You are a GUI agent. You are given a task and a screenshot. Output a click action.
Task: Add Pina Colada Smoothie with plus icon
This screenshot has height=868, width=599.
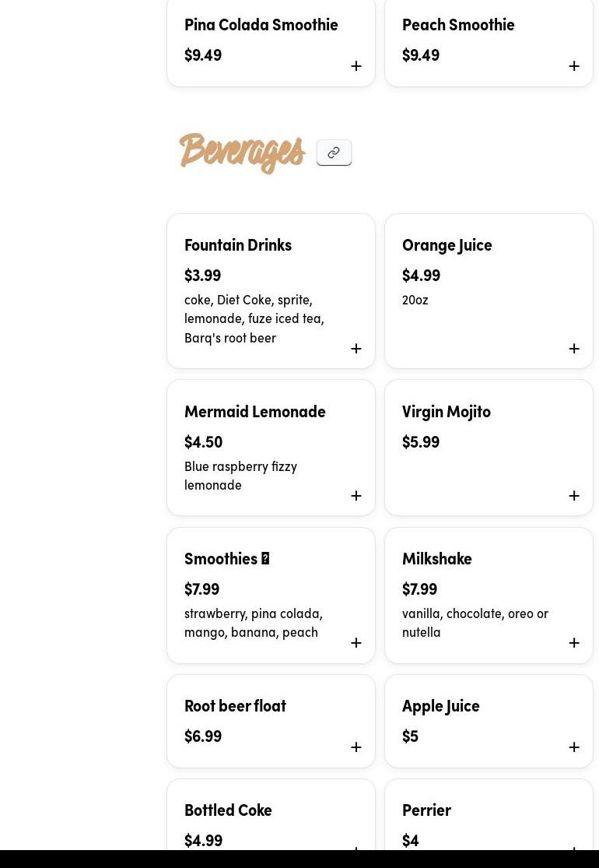pos(356,66)
